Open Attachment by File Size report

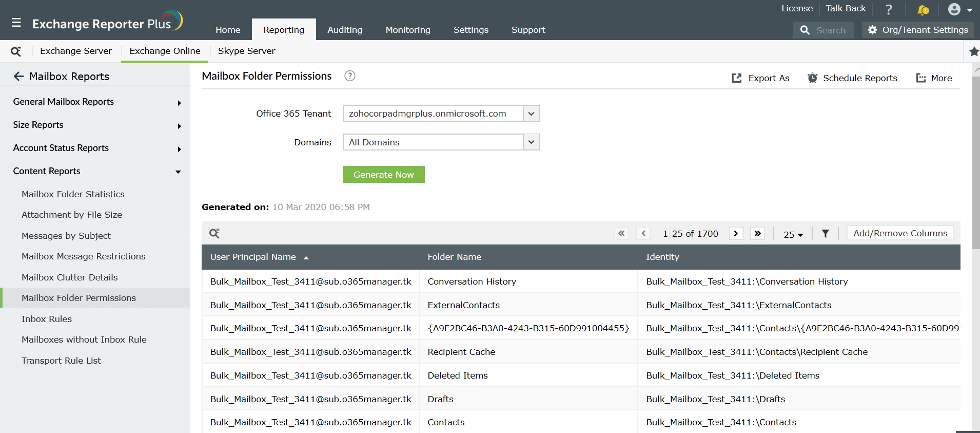[x=72, y=215]
